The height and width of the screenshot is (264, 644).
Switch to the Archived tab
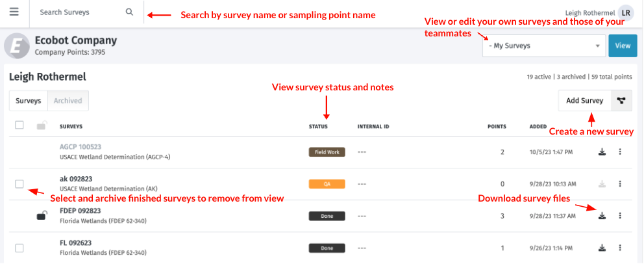(68, 101)
